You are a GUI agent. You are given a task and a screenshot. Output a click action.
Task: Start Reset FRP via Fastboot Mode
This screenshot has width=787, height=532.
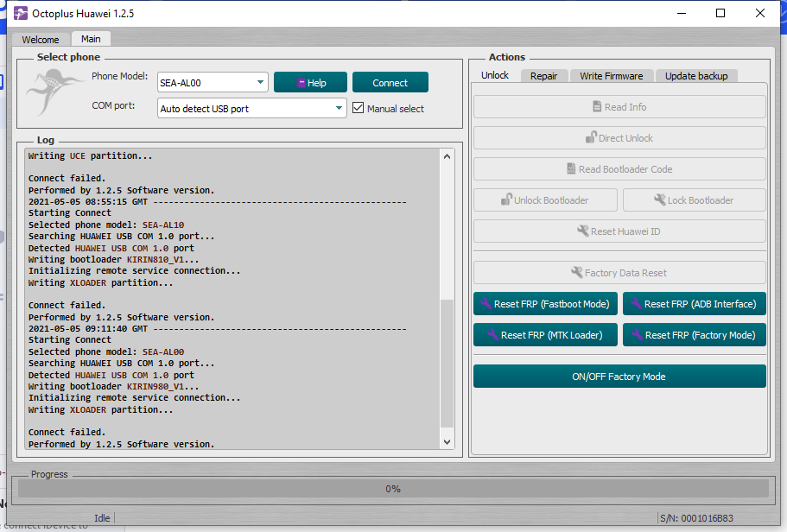coord(545,304)
